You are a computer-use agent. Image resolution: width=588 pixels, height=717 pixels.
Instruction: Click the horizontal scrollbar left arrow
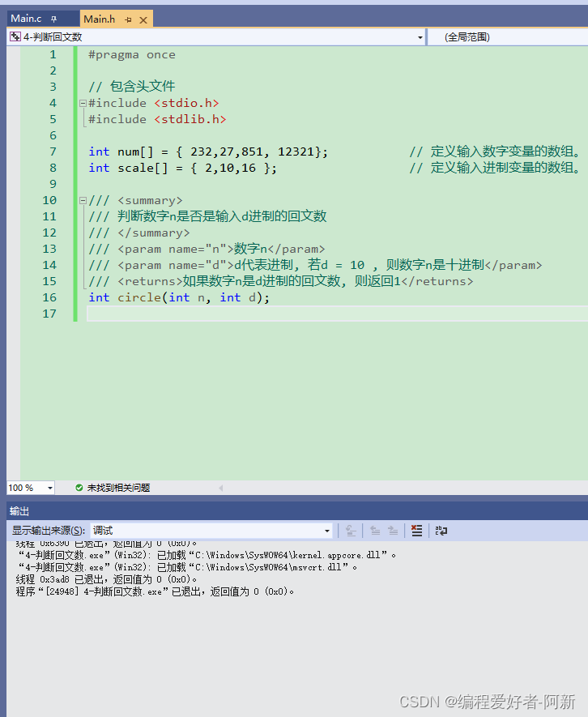click(221, 488)
